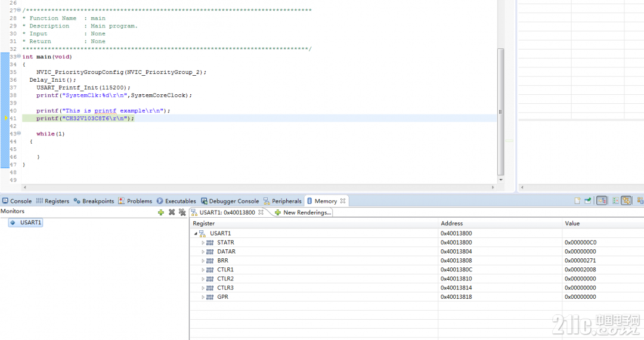The width and height of the screenshot is (644, 340).
Task: Open the Breakpoints tab
Action: [94, 201]
